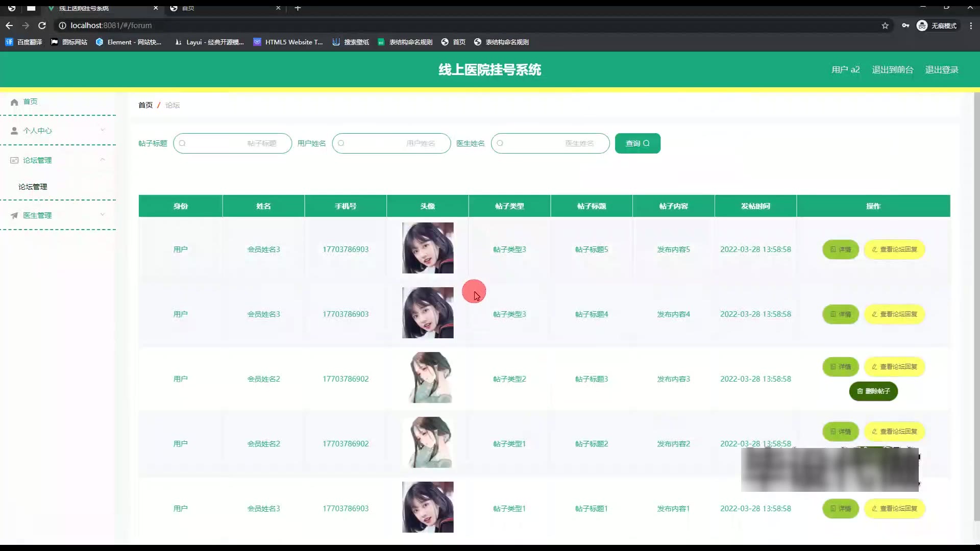The image size is (980, 551).
Task: Click the forum icon next to 论坛管理
Action: (x=14, y=161)
